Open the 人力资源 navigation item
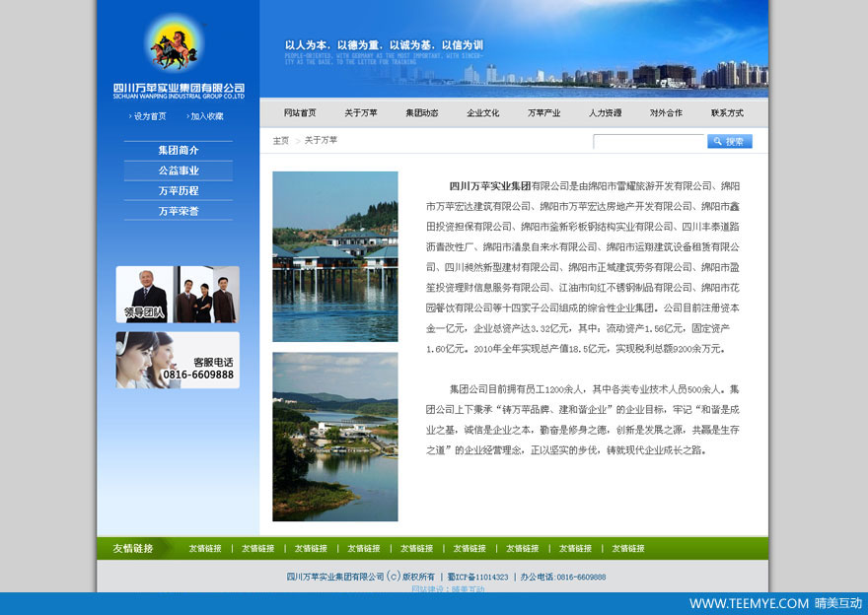 606,113
